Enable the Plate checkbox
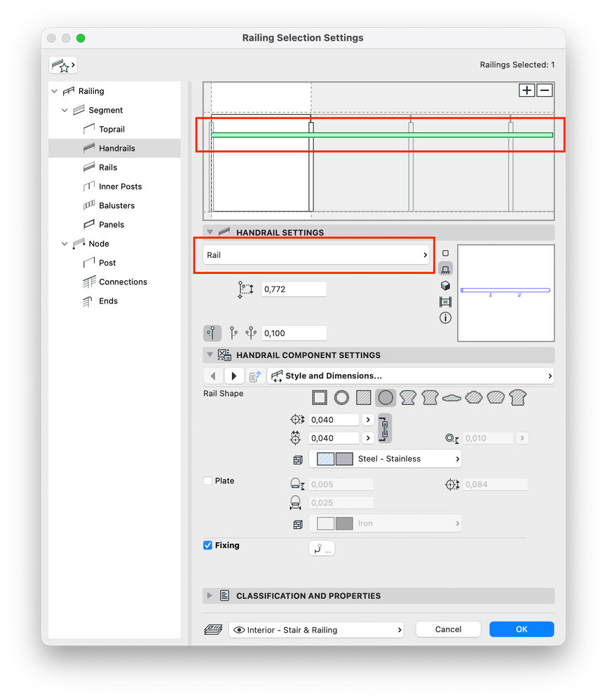 pyautogui.click(x=207, y=481)
